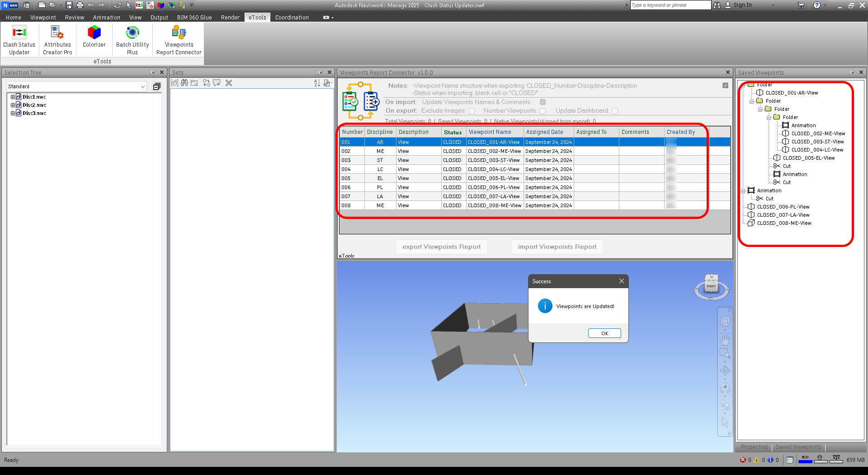Click the keyword search input field
This screenshot has width=868, height=475.
tap(671, 5)
